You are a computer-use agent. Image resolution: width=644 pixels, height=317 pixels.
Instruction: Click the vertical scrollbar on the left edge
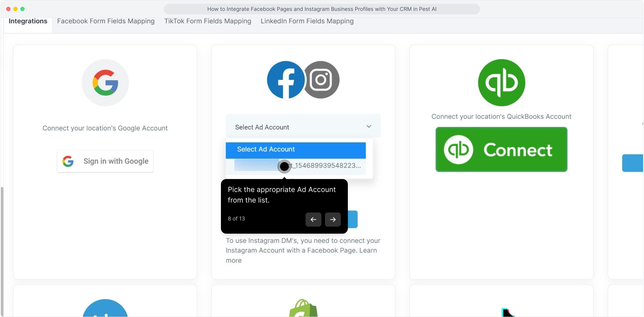pos(2,251)
